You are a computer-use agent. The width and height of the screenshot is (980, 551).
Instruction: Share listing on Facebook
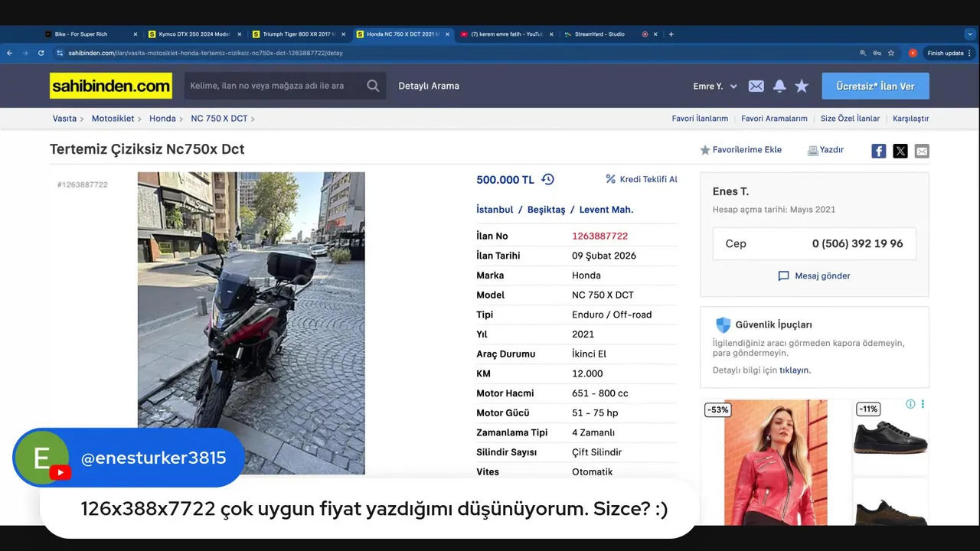(879, 151)
